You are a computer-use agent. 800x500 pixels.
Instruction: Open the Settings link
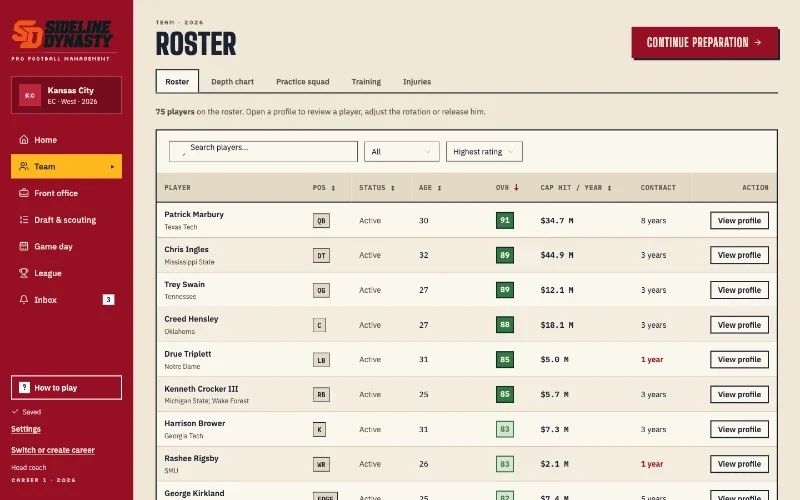point(26,429)
